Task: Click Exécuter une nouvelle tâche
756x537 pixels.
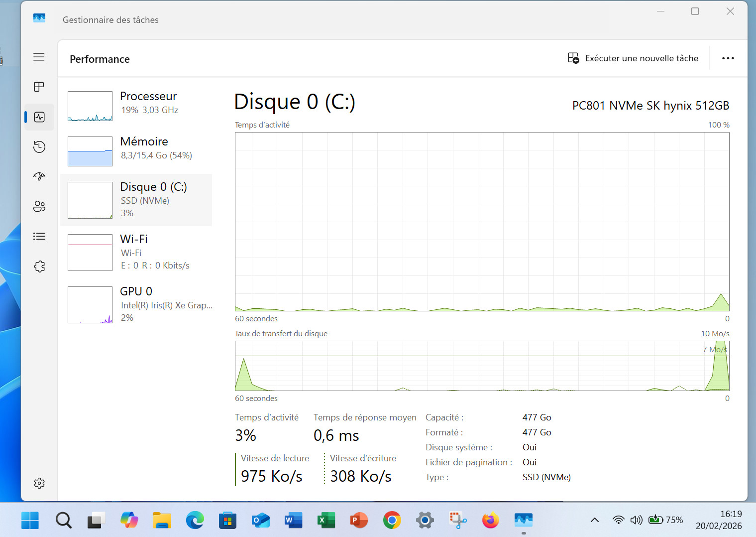Action: coord(633,58)
